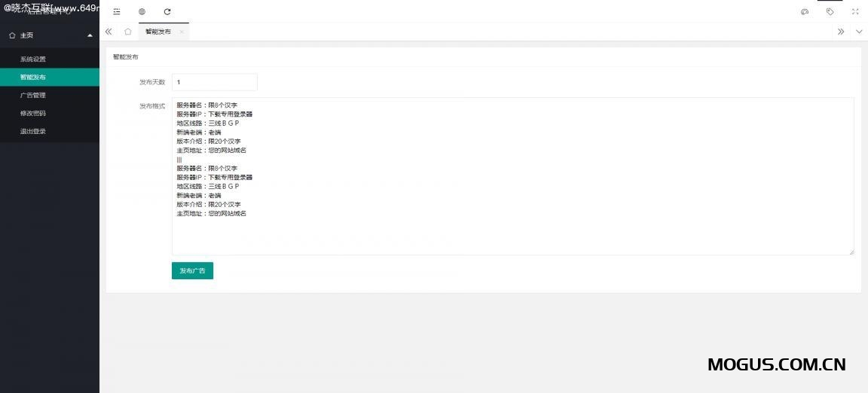Toggle the sidebar collapse icon
This screenshot has height=393, width=868.
117,11
